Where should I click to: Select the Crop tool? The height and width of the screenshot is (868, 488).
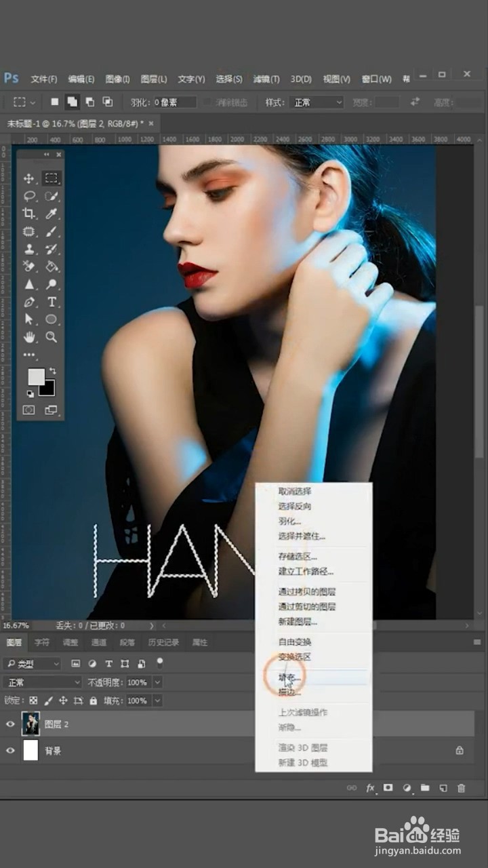click(x=29, y=214)
